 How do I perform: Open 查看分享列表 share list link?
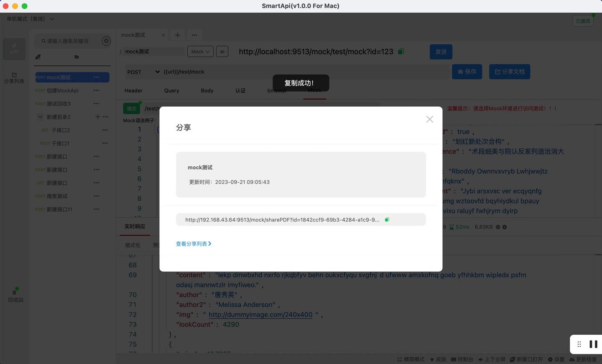(x=194, y=244)
